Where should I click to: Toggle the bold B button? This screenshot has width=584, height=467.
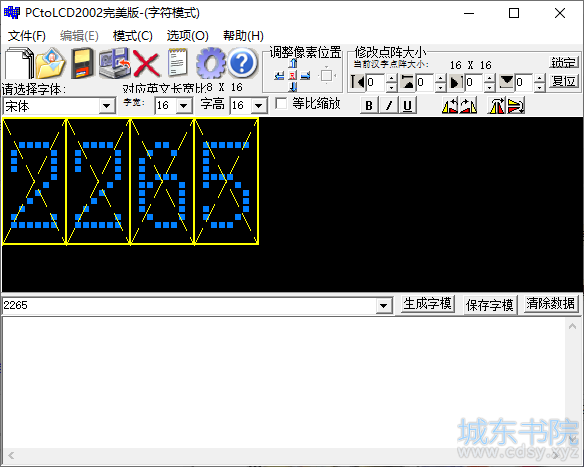(369, 106)
